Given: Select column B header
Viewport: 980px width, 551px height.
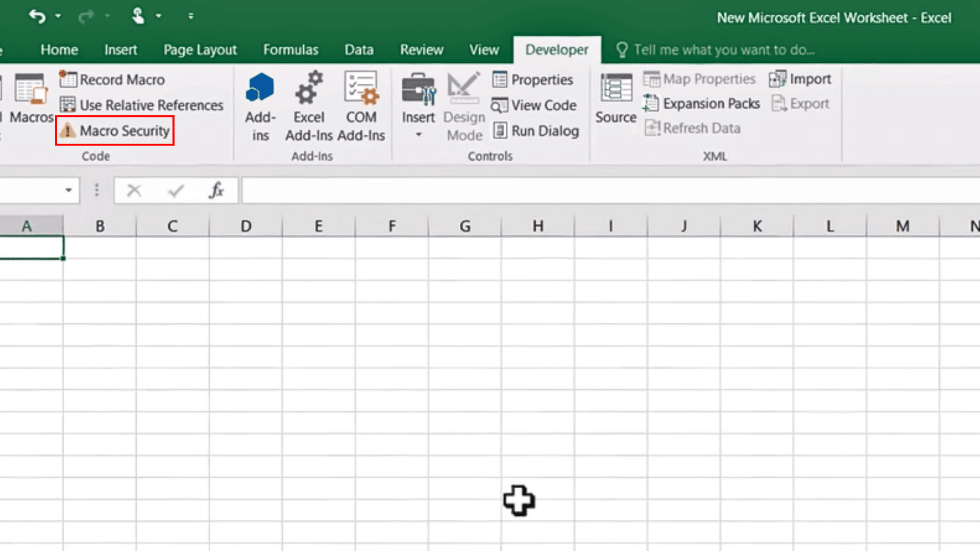Looking at the screenshot, I should coord(100,226).
